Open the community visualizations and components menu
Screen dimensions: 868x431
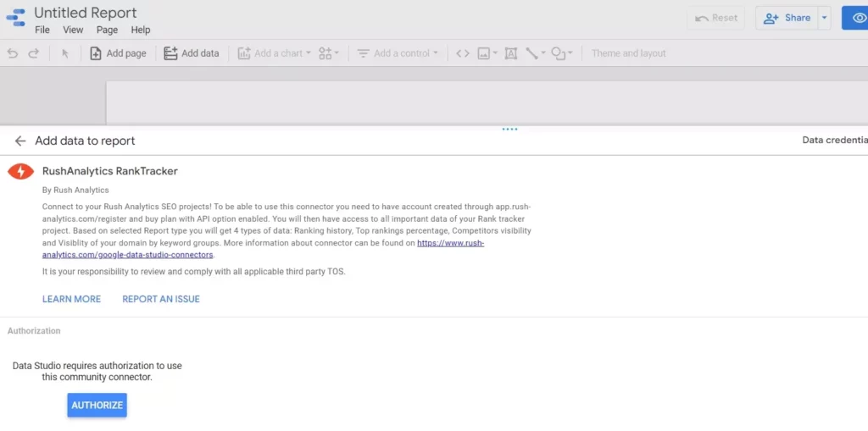329,53
